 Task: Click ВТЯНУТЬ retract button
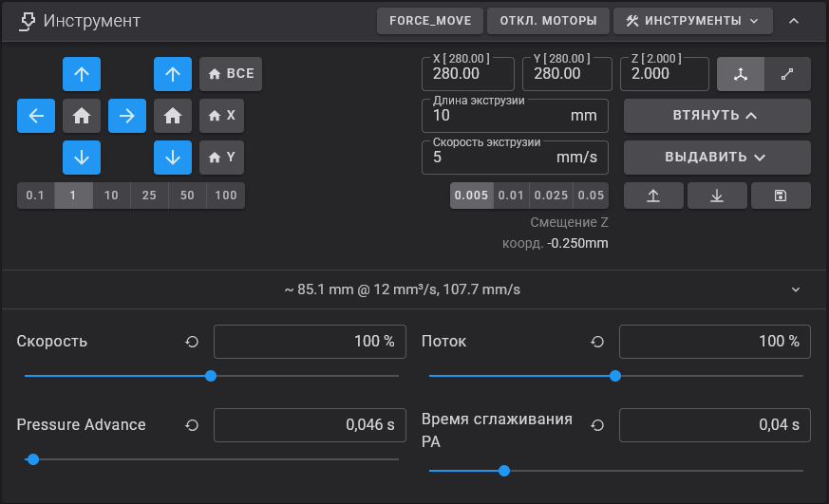click(717, 116)
